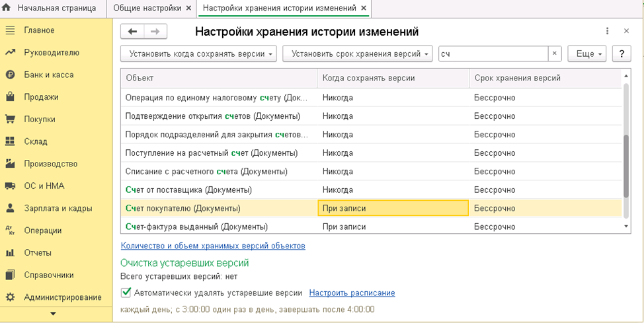Click the Покупки shopping cart icon

(x=10, y=120)
